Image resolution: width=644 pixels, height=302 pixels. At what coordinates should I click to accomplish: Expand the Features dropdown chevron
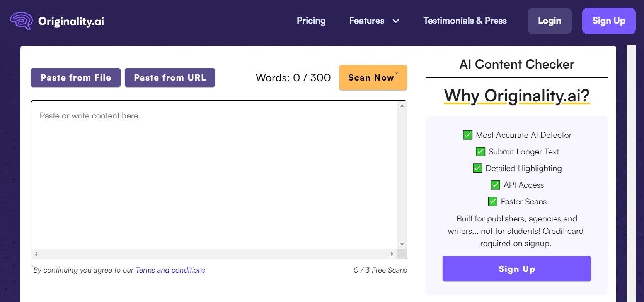click(x=395, y=21)
